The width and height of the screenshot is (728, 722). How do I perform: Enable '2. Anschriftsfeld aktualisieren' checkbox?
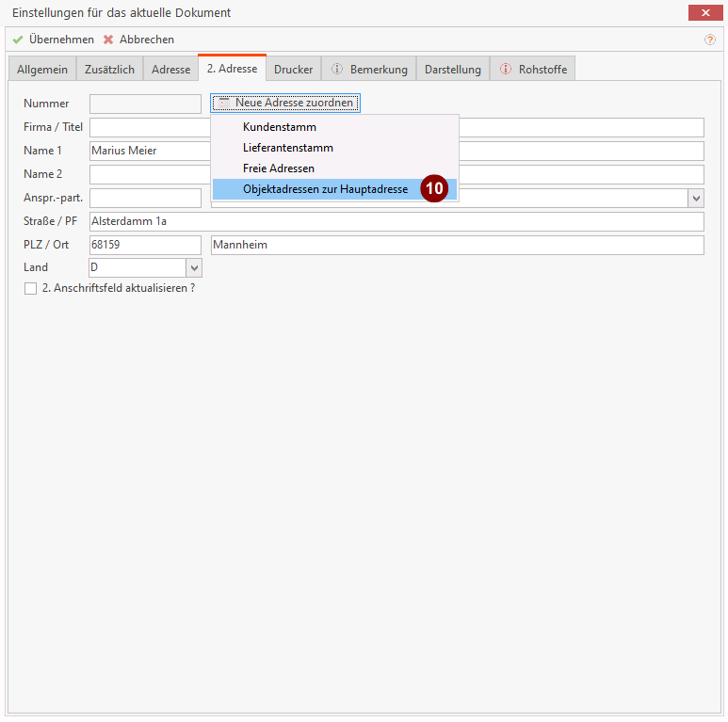click(30, 289)
